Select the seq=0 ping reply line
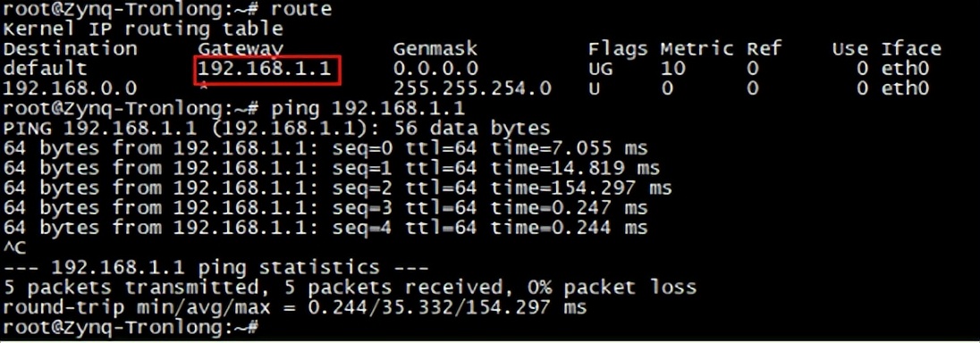The height and width of the screenshot is (343, 980). coord(325,148)
